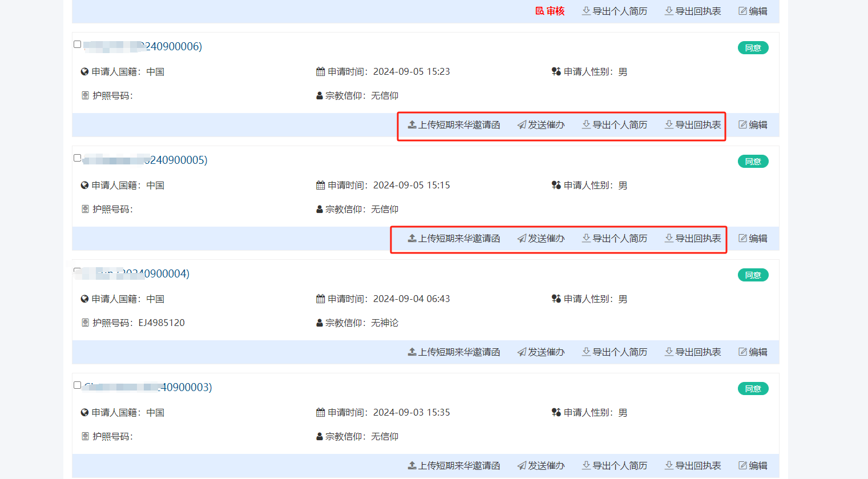Export personal resume in the topmost toolbar
868x479 pixels.
614,10
